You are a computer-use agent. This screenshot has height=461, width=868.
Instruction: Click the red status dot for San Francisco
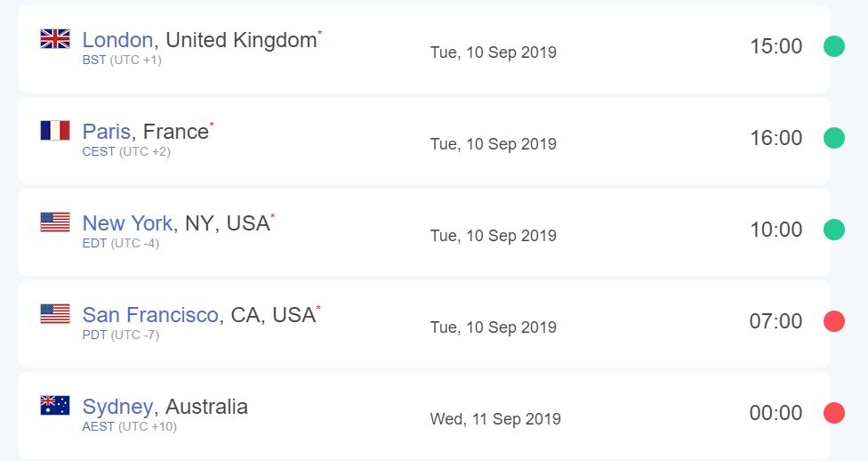click(833, 321)
